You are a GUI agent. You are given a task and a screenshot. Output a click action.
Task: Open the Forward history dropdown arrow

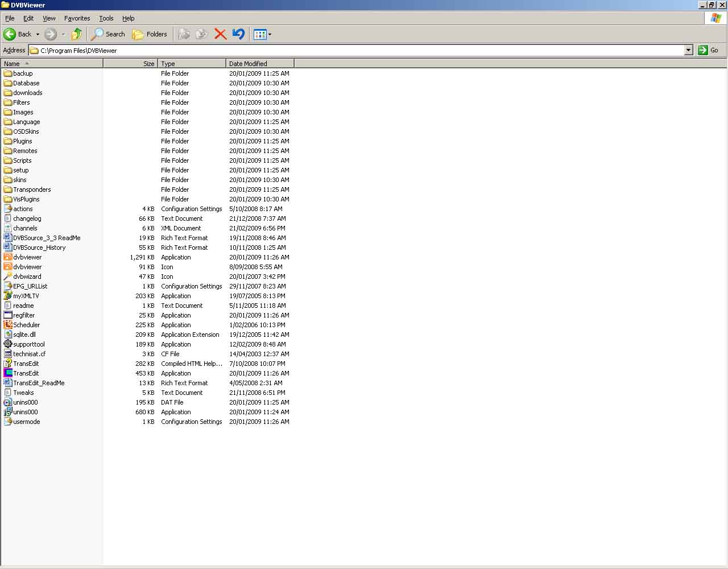[x=63, y=34]
